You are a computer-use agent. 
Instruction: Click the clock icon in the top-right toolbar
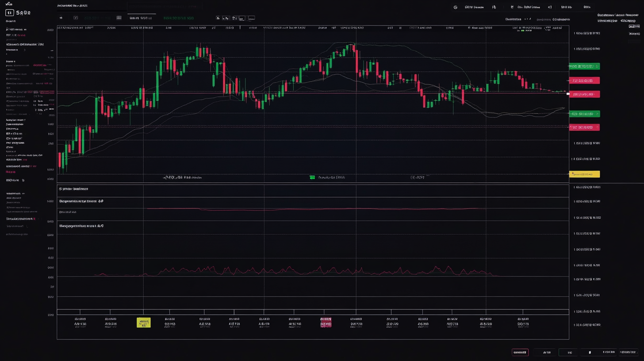[456, 7]
